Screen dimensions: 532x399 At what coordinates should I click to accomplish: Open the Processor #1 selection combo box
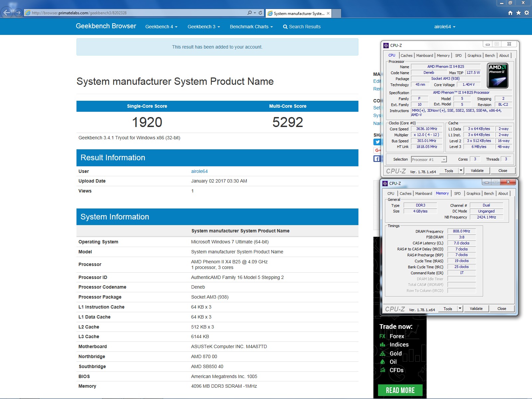(x=429, y=160)
